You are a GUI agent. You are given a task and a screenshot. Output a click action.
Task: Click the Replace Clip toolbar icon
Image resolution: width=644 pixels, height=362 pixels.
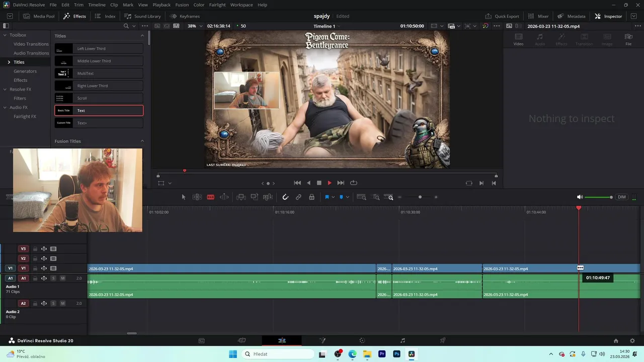(268, 197)
